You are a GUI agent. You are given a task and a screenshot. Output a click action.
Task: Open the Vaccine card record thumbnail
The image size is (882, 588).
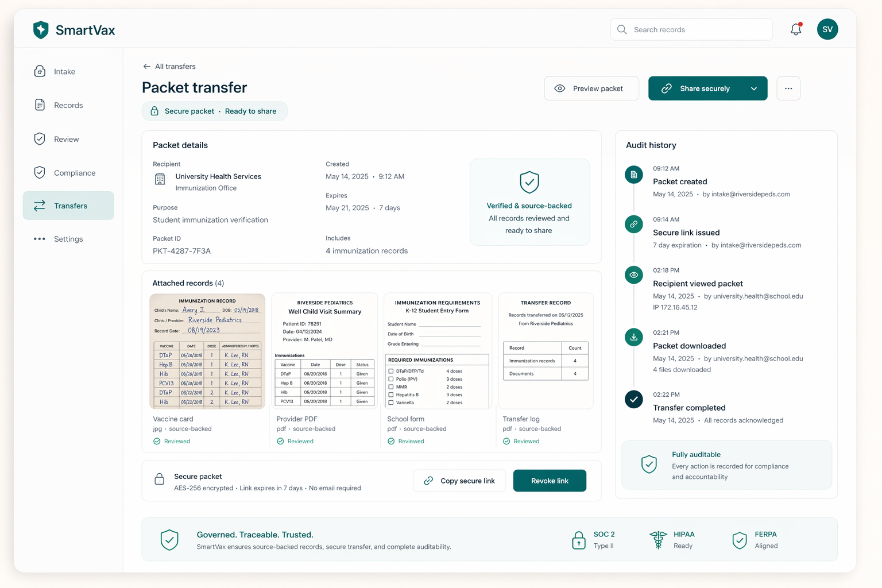pyautogui.click(x=207, y=351)
